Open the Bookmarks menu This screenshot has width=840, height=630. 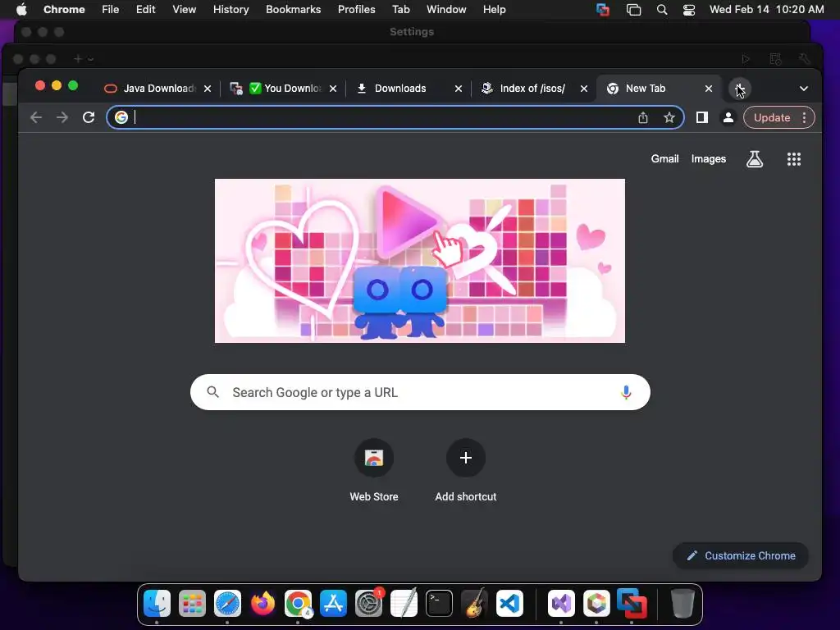(293, 9)
